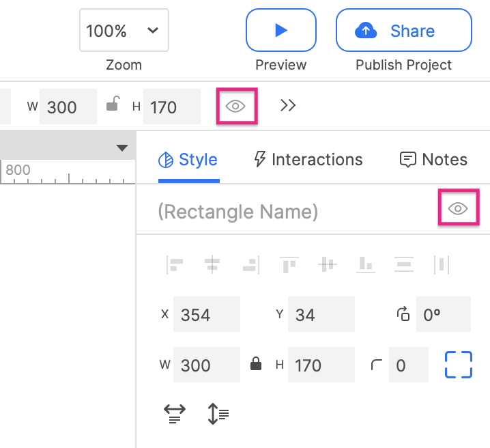Click the align left icon
490x448 pixels.
(175, 264)
